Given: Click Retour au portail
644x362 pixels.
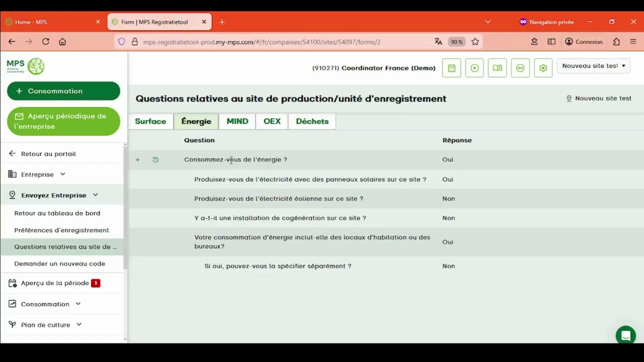Looking at the screenshot, I should [48, 154].
